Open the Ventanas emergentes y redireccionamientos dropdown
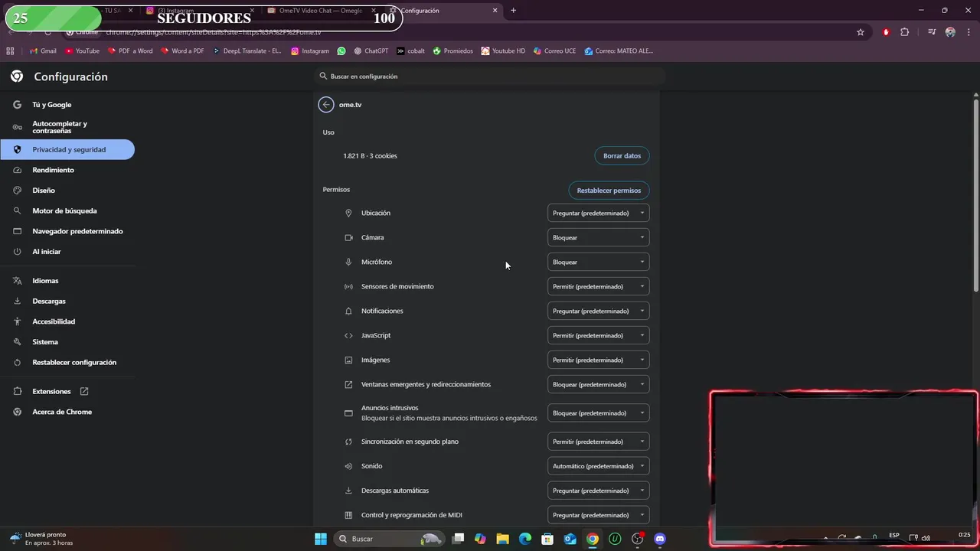 pos(599,384)
